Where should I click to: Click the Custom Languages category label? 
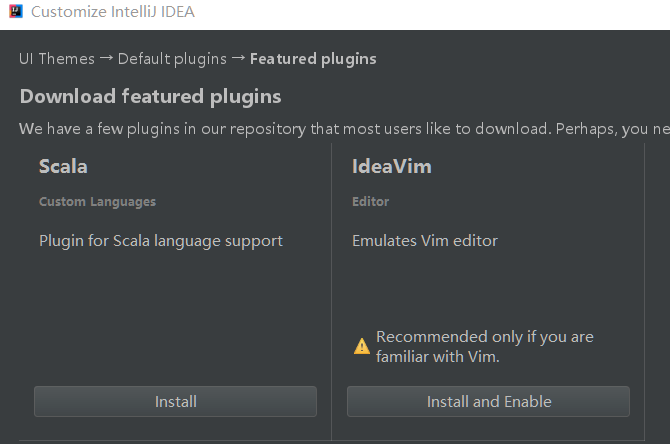[x=97, y=202]
